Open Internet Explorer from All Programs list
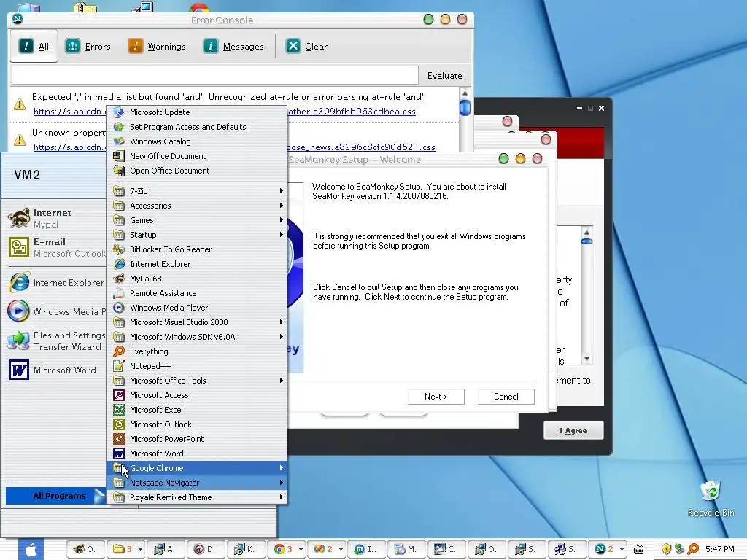This screenshot has width=747, height=560. tap(197, 264)
